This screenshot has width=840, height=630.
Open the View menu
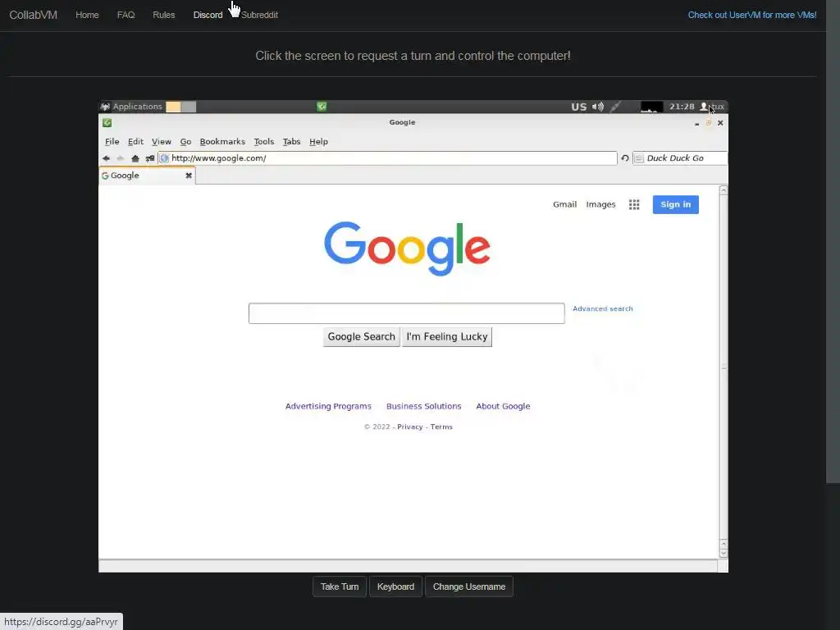162,141
